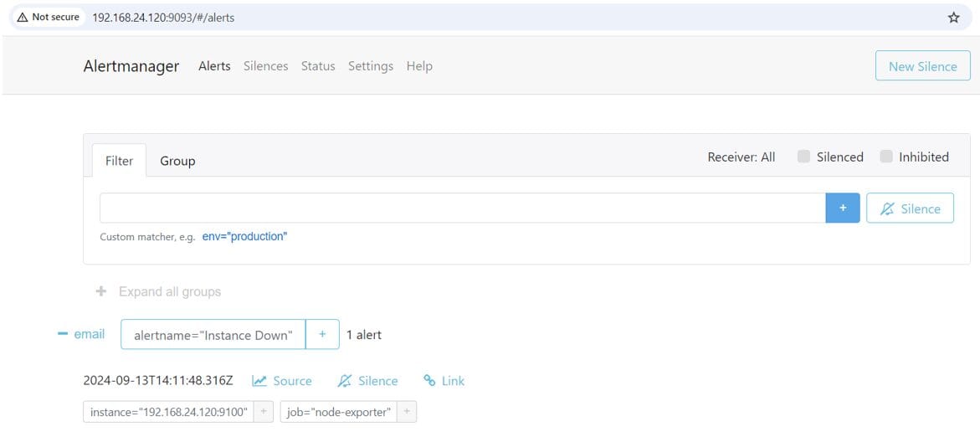
Task: Click the Not secure warning icon
Action: click(x=23, y=18)
